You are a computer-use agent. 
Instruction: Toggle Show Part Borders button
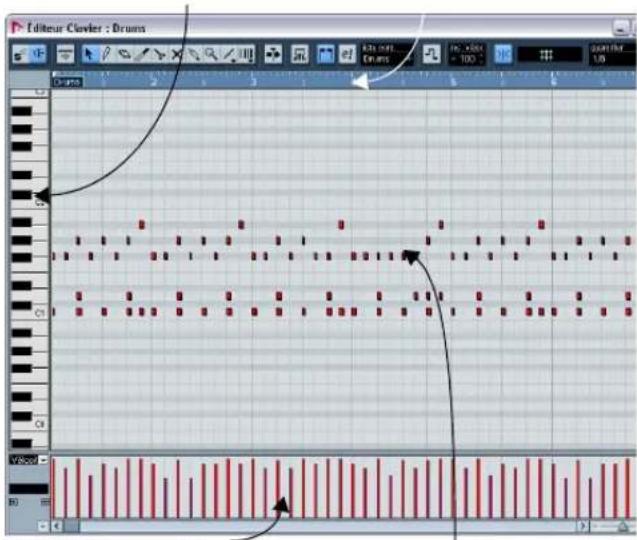click(325, 54)
